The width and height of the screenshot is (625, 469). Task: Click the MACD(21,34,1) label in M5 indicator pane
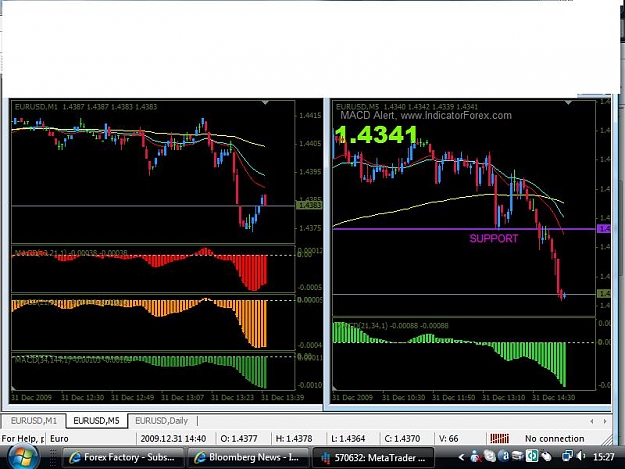[391, 326]
